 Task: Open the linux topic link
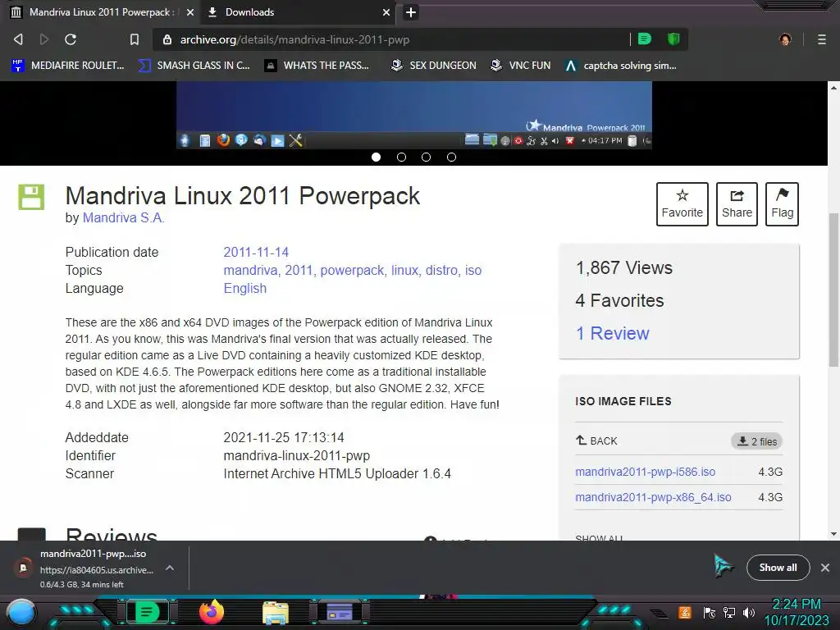point(404,270)
